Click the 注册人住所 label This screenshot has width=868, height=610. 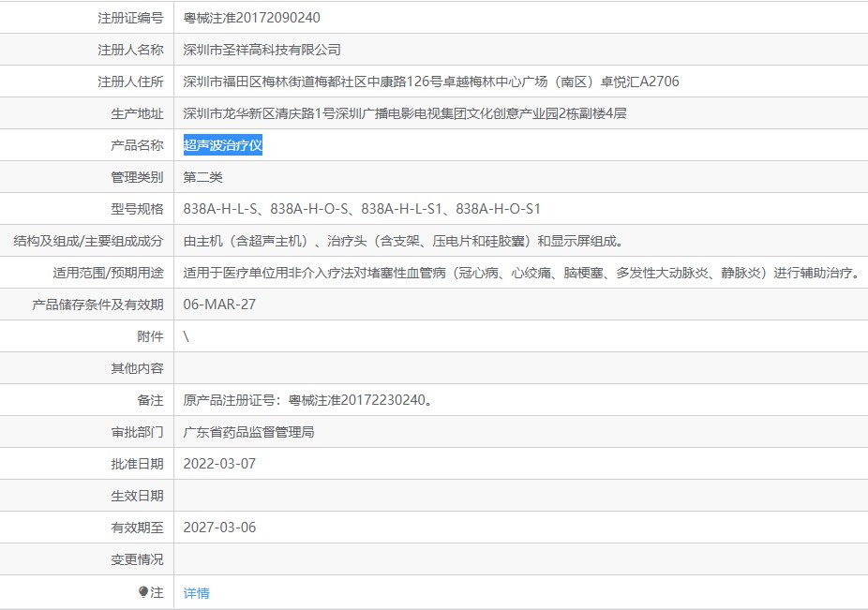point(130,82)
